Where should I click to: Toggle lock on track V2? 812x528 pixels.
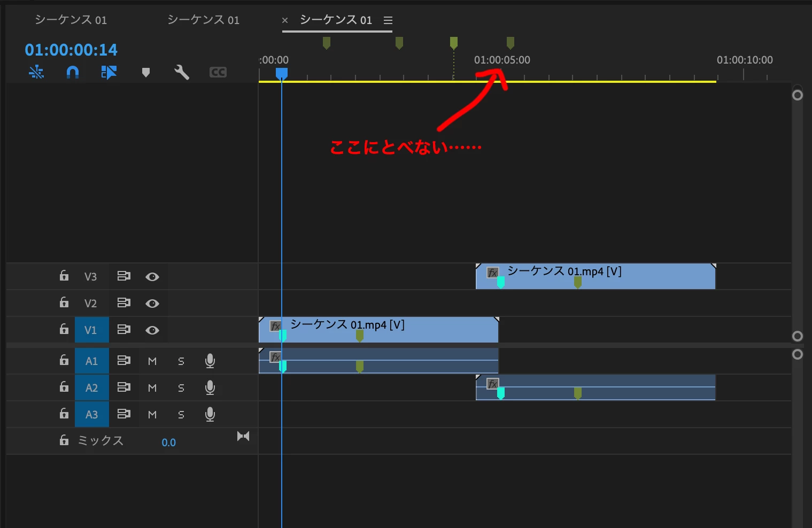64,302
